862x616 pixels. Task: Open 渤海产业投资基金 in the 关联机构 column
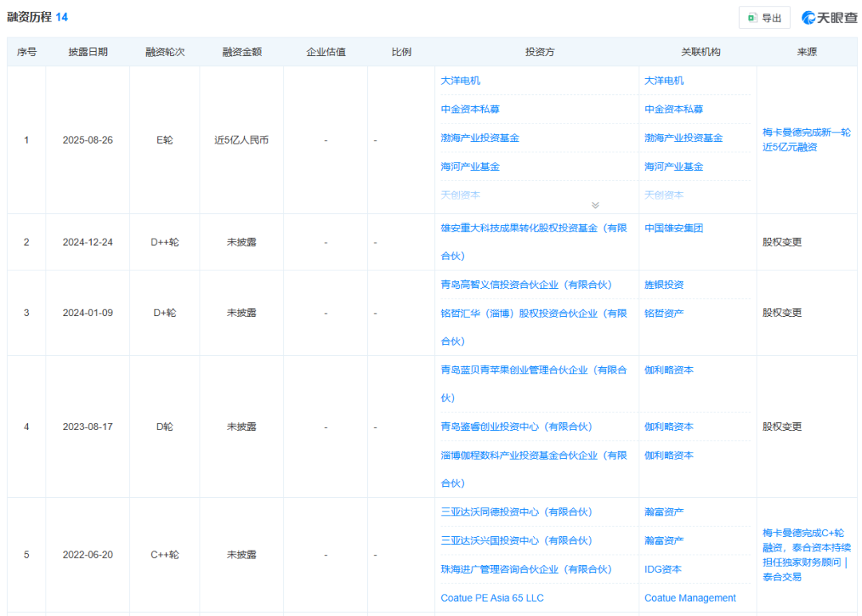683,138
